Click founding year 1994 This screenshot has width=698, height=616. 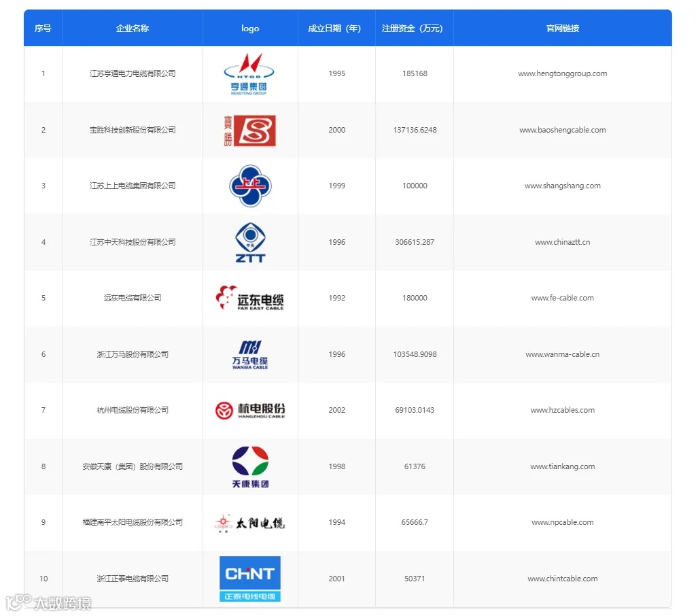click(336, 522)
